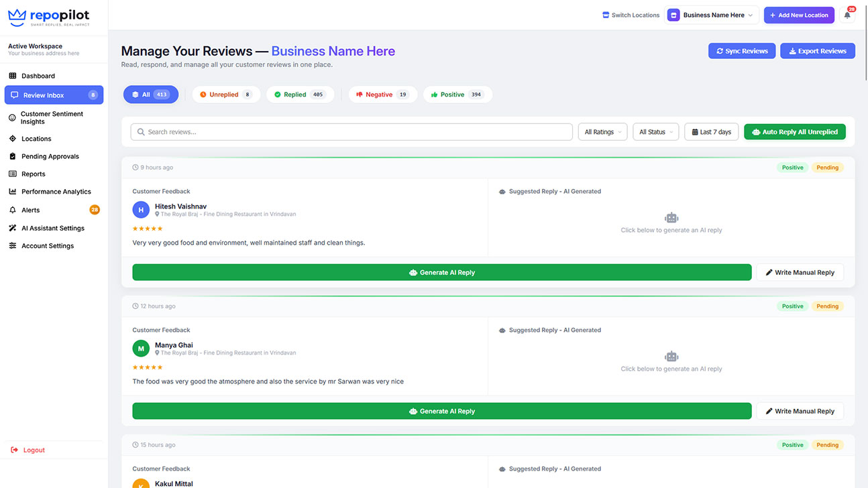
Task: Select the Positive filter tab
Action: 457,95
